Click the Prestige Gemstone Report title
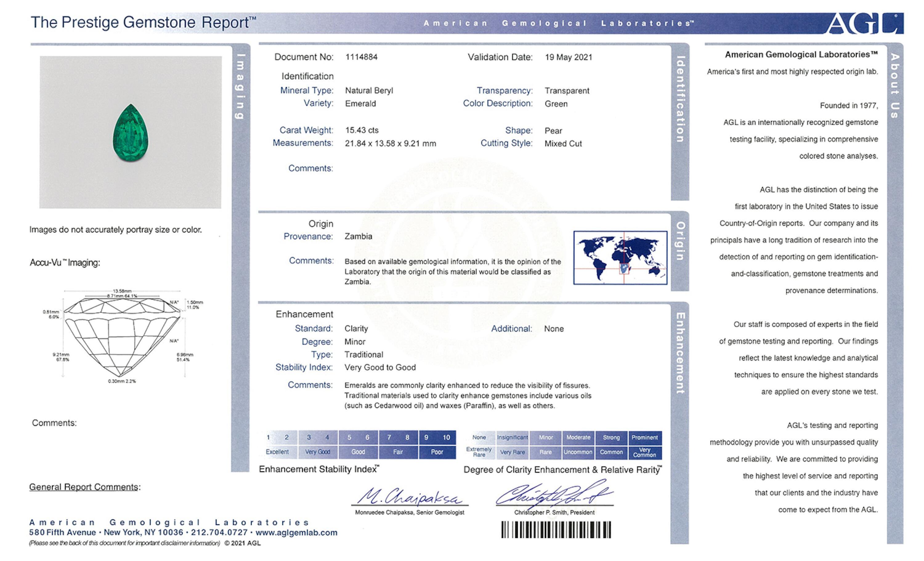Screen dimensions: 924x561 pos(143,22)
